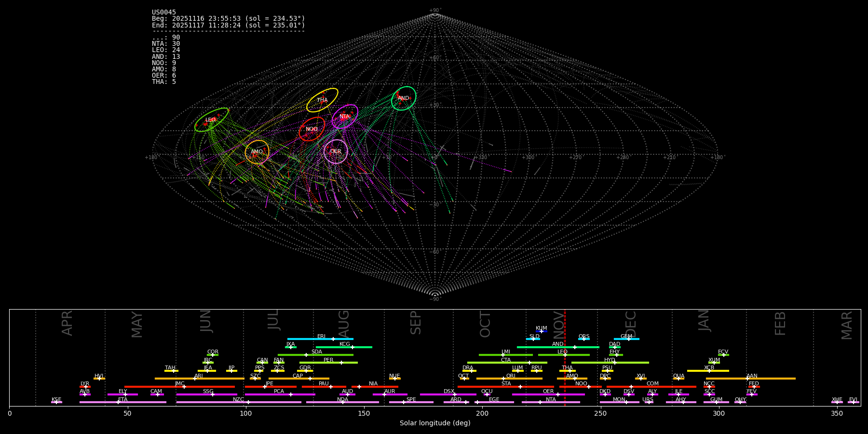Viewport: 868px width, 434px height.
Task: Click the 100 tick label on the solar longitude axis
Action: 246,413
